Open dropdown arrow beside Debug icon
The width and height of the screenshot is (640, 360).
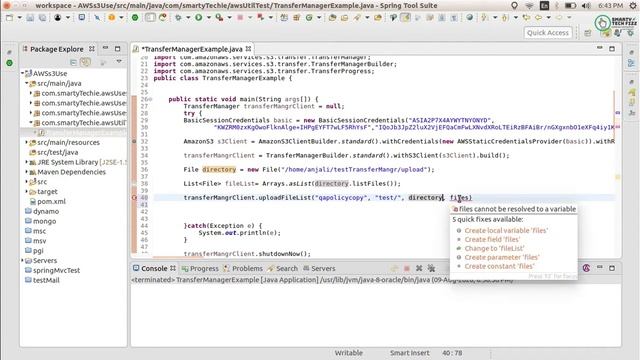[188, 18]
